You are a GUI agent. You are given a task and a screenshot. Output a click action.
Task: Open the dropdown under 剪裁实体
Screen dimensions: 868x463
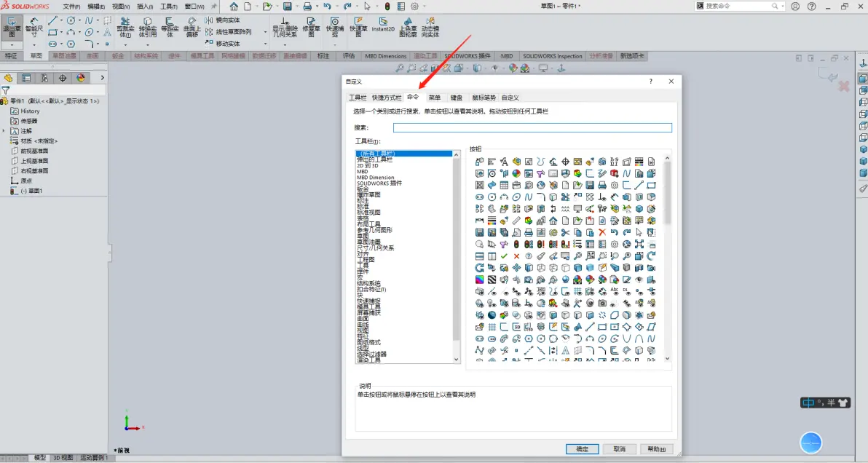point(125,45)
